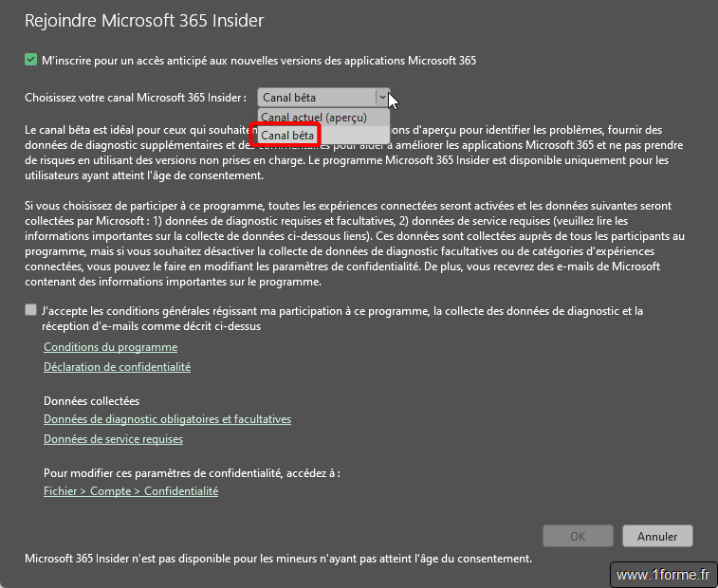Open "Données de diagnostic obligatoires et facultatives" link
718x588 pixels.
167,419
